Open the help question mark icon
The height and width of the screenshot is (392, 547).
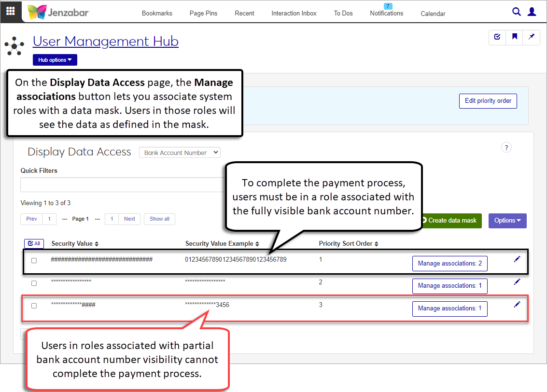[x=506, y=148]
